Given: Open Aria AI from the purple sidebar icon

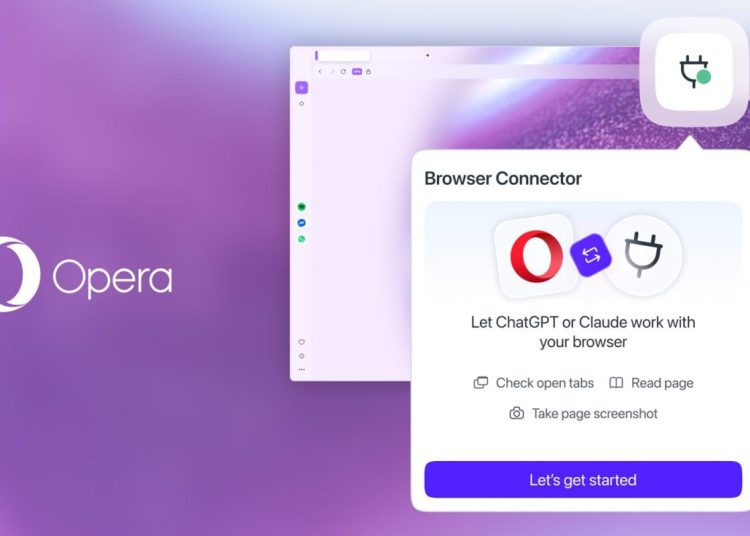Looking at the screenshot, I should (301, 88).
